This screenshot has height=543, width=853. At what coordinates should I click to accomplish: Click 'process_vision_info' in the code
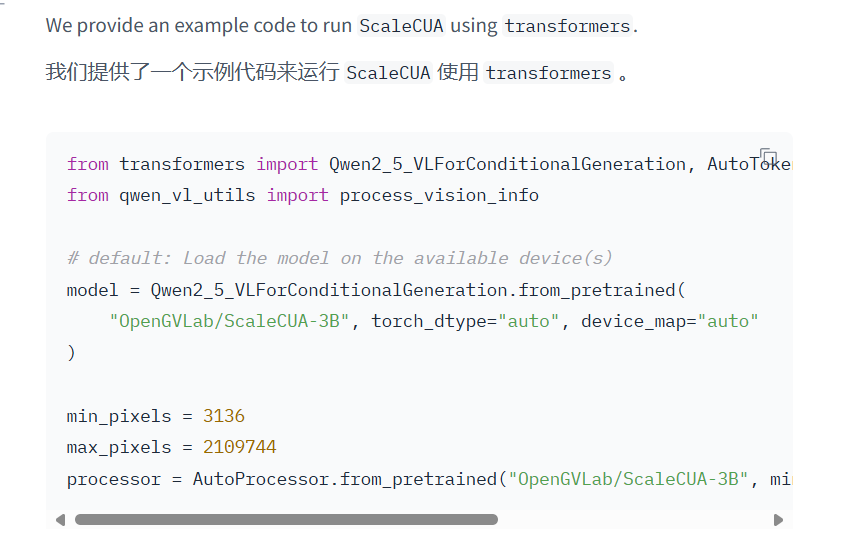coord(439,195)
